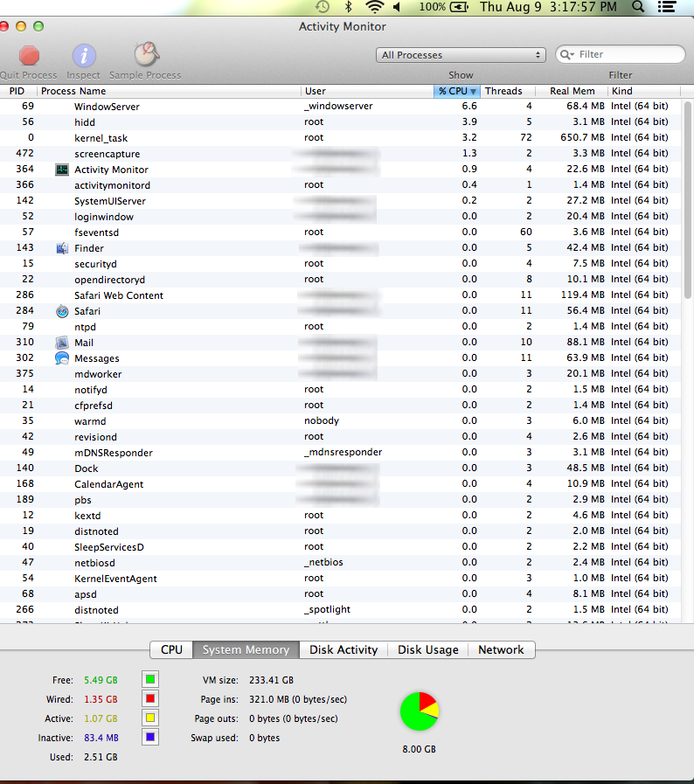The width and height of the screenshot is (694, 784).
Task: Select the warmd process row
Action: click(340, 421)
